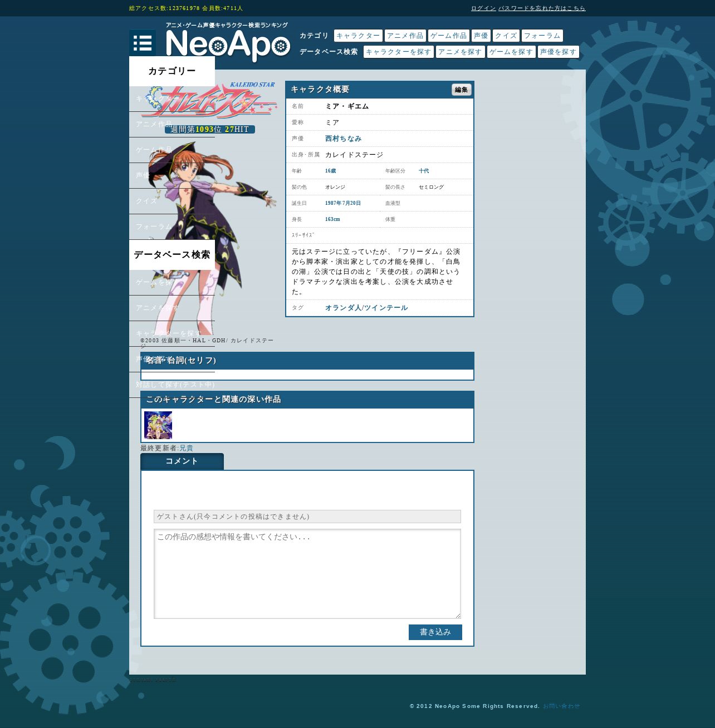The height and width of the screenshot is (728, 715).
Task: Click the 16歳 age link
Action: (x=331, y=171)
